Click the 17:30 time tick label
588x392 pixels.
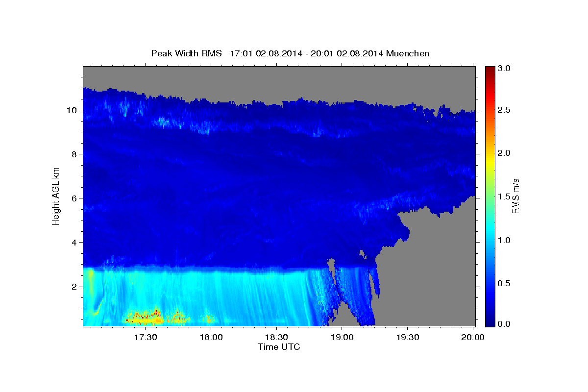coord(146,338)
